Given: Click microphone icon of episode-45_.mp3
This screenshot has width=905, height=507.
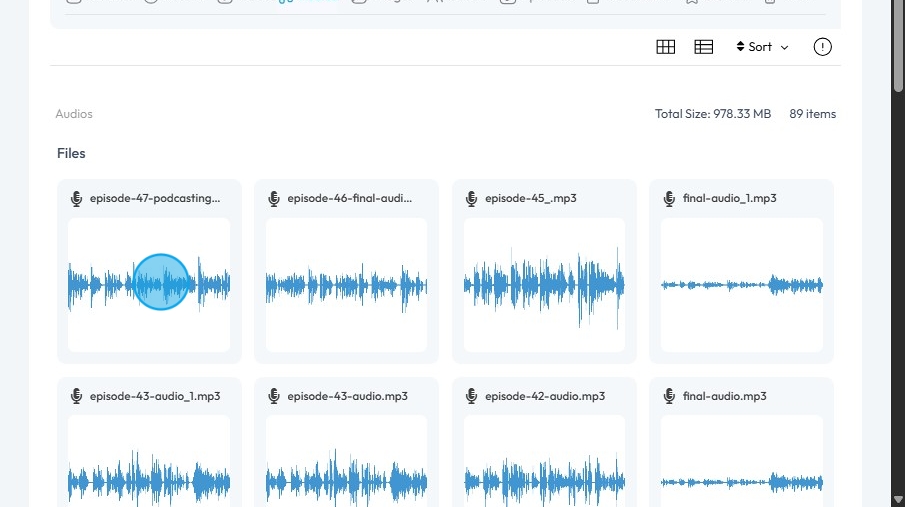Looking at the screenshot, I should tap(472, 199).
